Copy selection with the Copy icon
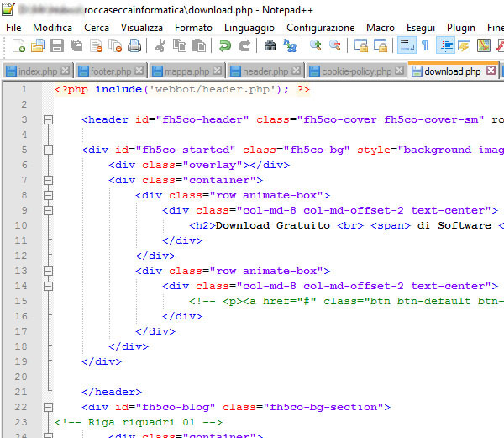 click(180, 45)
